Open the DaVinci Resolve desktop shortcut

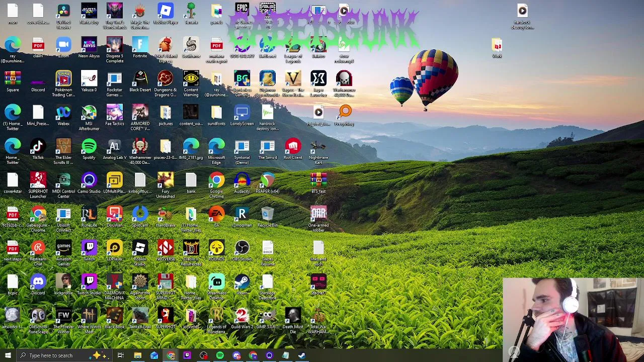pyautogui.click(x=63, y=16)
